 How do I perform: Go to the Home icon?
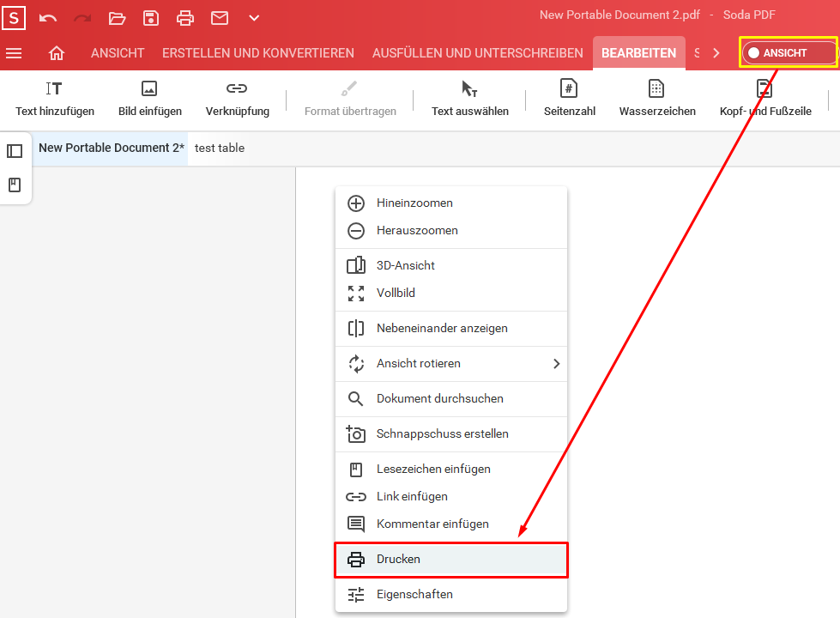click(57, 53)
